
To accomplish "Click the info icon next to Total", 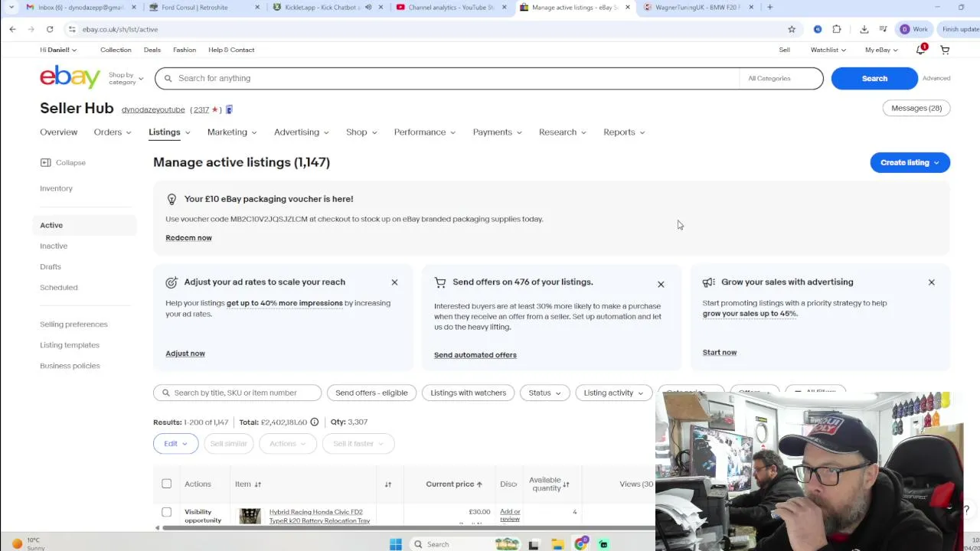I will click(x=314, y=422).
